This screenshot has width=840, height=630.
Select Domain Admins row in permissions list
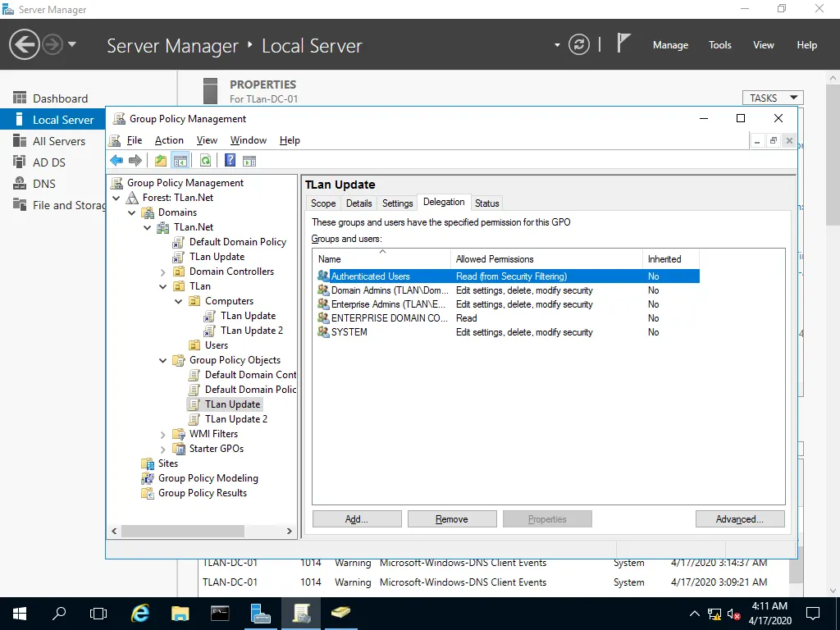(x=506, y=290)
